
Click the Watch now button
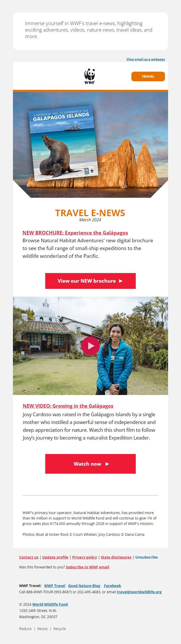coord(90,464)
